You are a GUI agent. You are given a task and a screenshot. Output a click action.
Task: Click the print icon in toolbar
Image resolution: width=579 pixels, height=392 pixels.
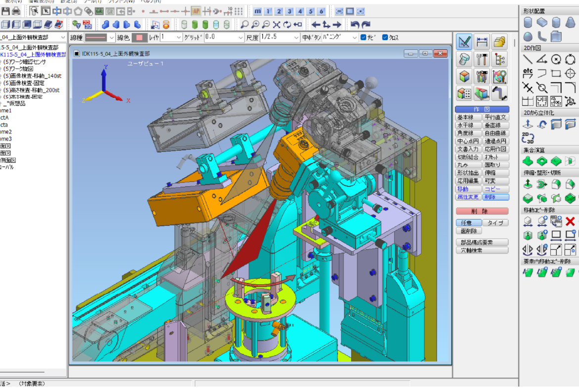(x=16, y=11)
